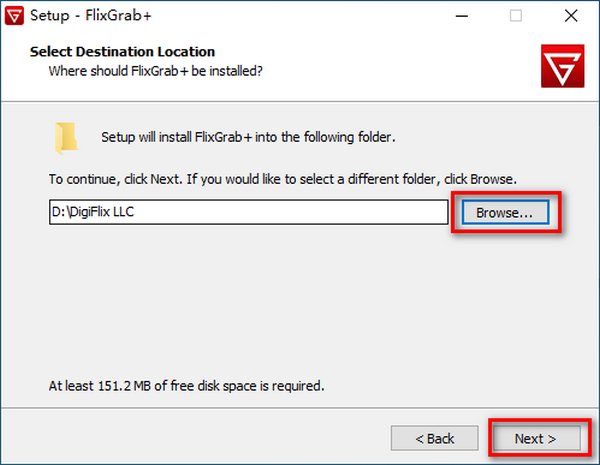This screenshot has height=465, width=600.
Task: Click the free disk space requirement text
Action: tap(187, 384)
